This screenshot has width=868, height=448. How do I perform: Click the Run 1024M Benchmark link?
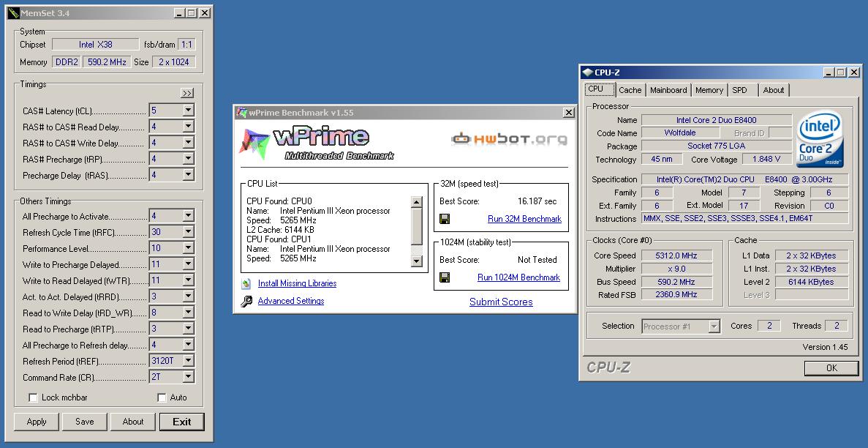point(518,277)
